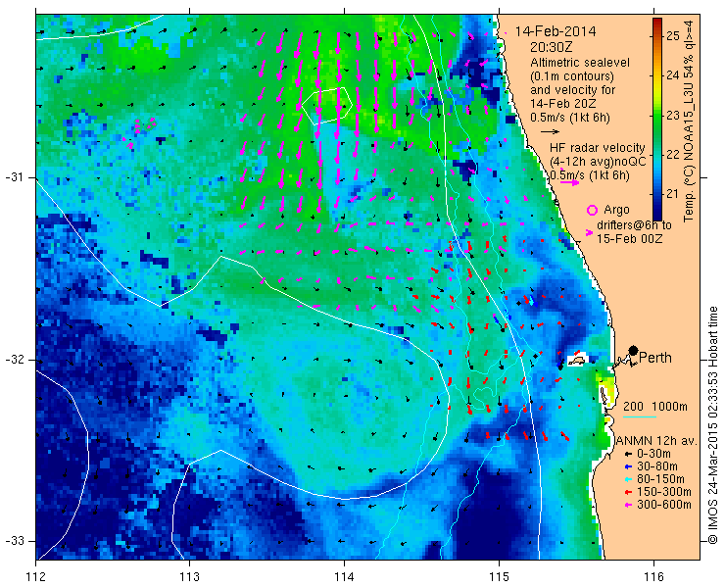Click the temperature color bar
The image size is (725, 588).
[657, 119]
